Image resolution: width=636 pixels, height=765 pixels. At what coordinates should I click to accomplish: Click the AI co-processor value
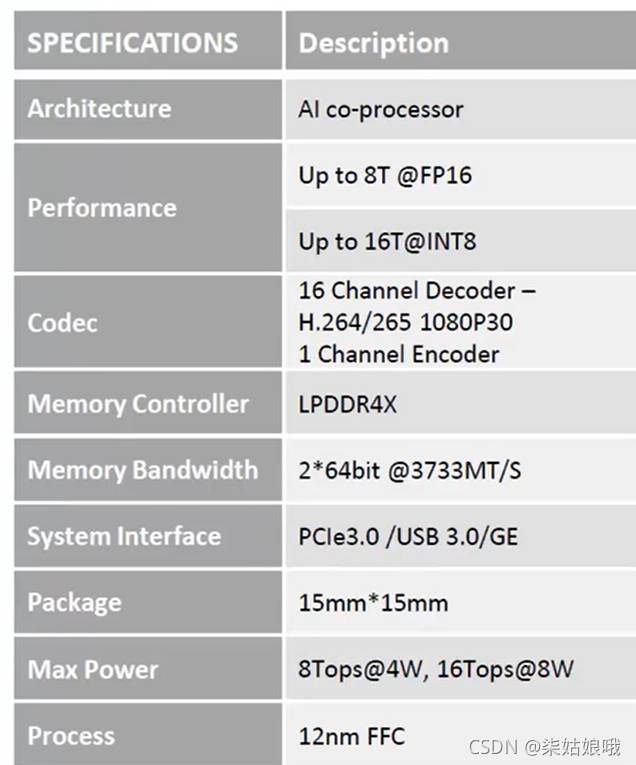380,109
